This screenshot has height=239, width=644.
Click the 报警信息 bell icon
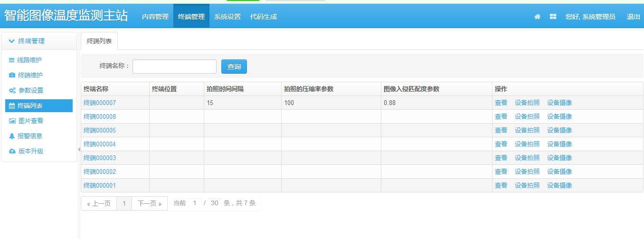(x=12, y=136)
